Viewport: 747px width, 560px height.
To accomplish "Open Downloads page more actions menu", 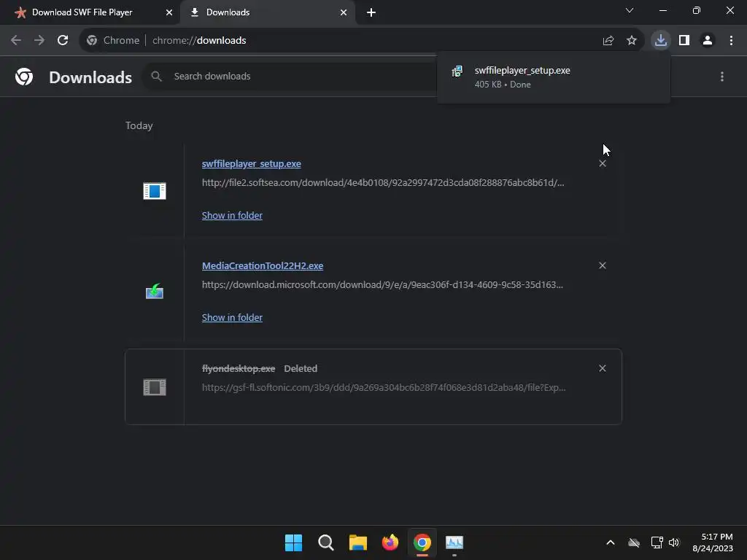I will [x=722, y=77].
